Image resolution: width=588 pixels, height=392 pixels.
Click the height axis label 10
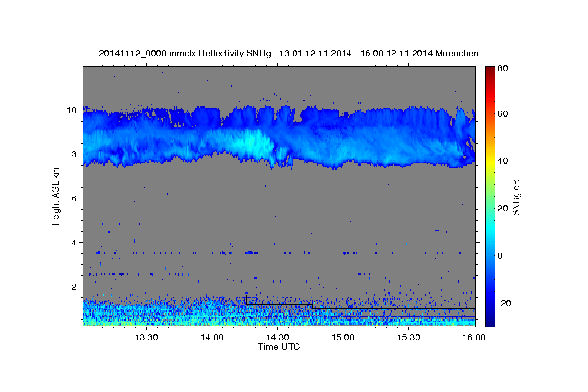coord(72,110)
